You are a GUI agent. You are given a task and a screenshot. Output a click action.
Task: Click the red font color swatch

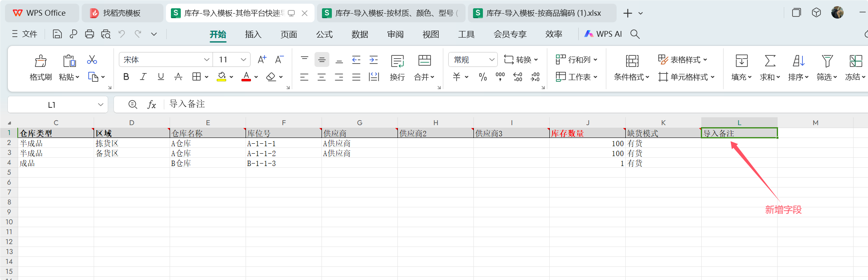tap(246, 77)
